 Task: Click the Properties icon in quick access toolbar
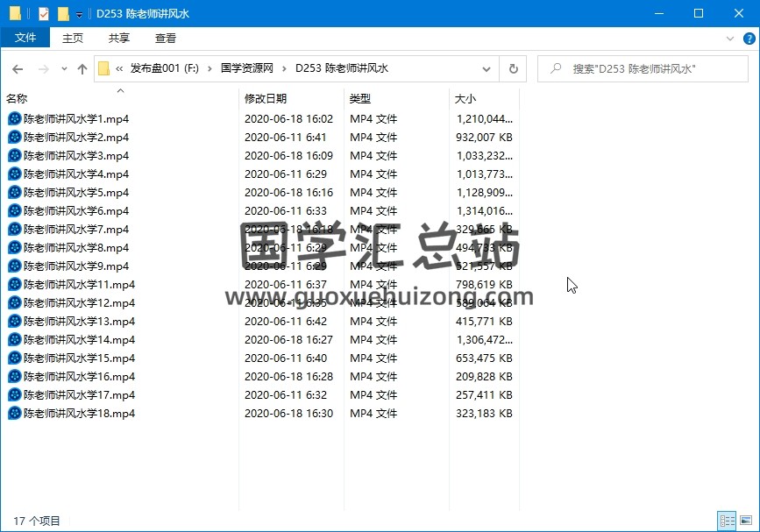click(x=44, y=13)
